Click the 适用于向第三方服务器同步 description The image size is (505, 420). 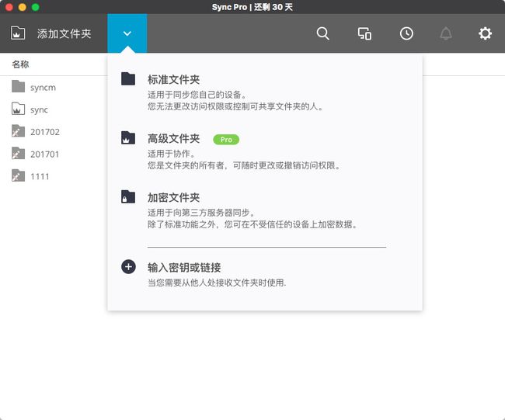pos(201,213)
